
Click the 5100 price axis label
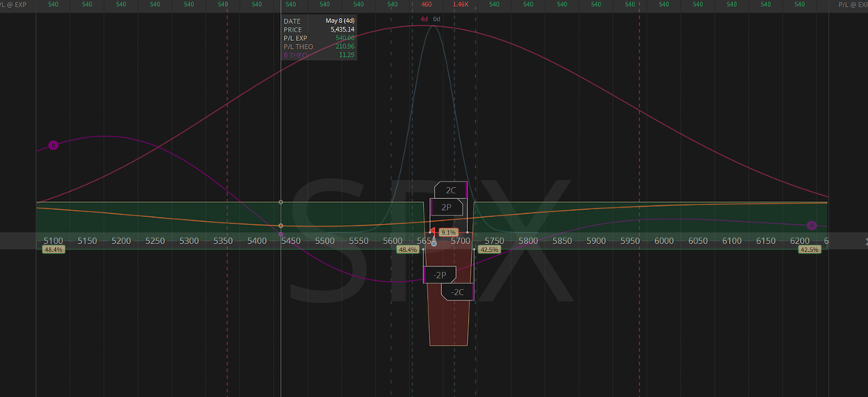(53, 241)
